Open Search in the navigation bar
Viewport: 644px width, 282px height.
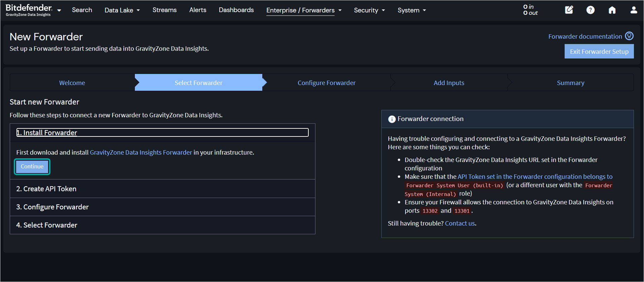tap(82, 10)
